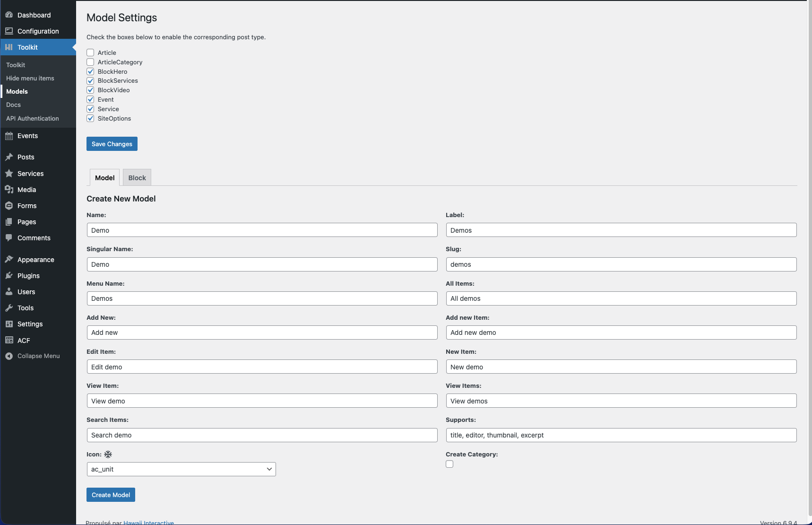This screenshot has width=812, height=525.
Task: Uncheck the BlockServices checkbox
Action: [90, 81]
